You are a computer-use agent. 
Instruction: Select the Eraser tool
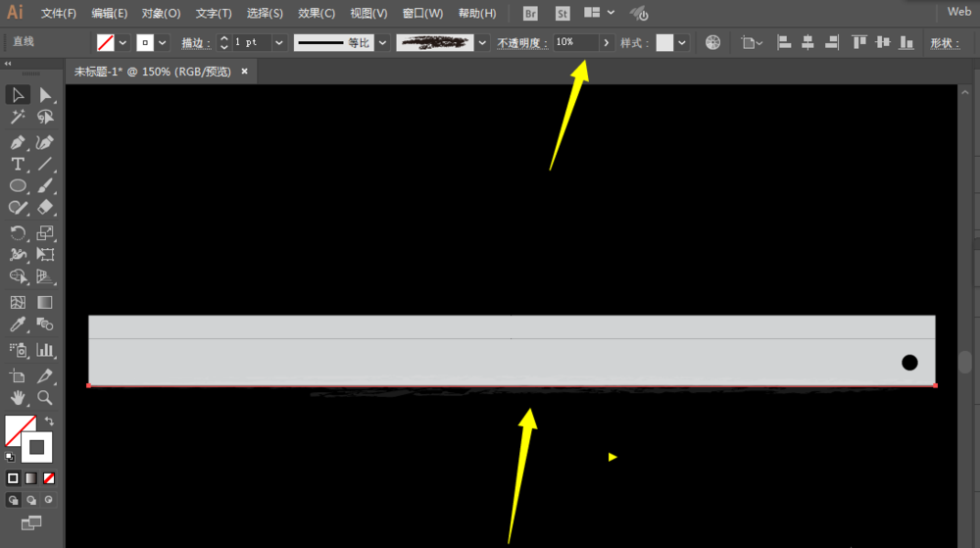pyautogui.click(x=45, y=208)
